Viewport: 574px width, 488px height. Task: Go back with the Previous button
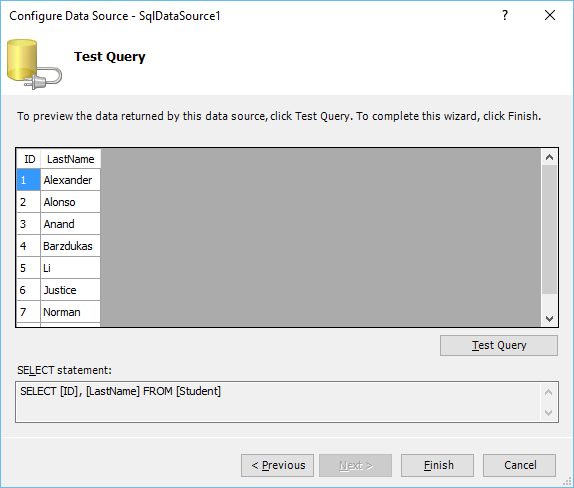[277, 465]
